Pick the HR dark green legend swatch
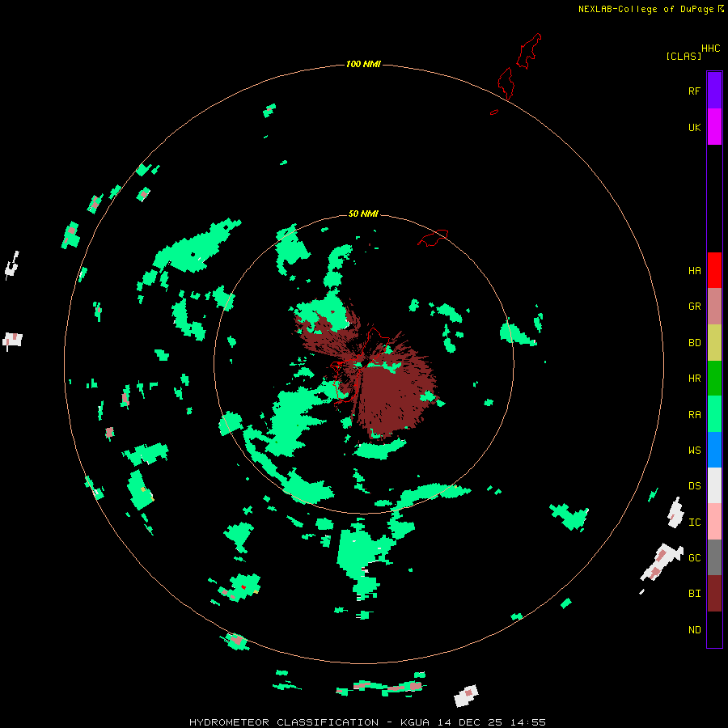The height and width of the screenshot is (728, 728). tap(714, 379)
